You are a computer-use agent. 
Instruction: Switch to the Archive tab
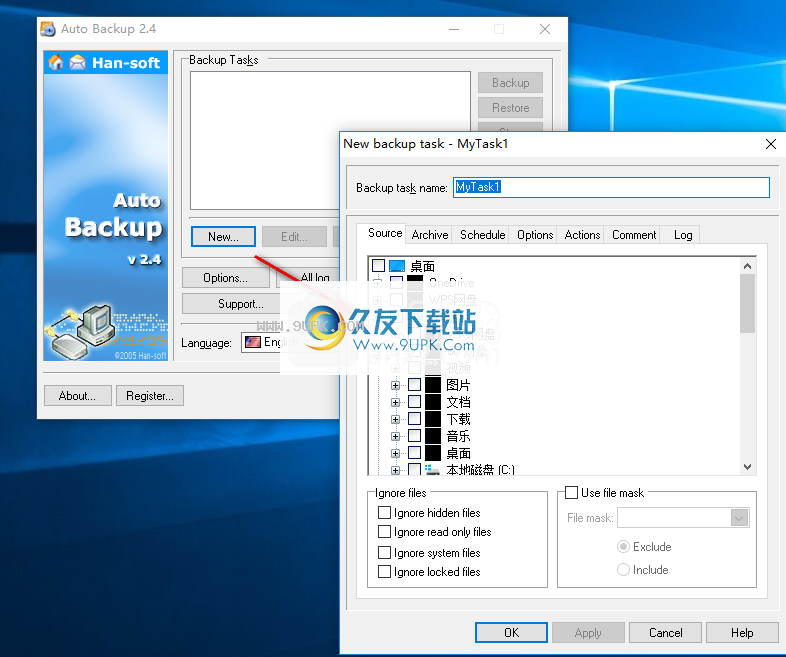pyautogui.click(x=430, y=235)
